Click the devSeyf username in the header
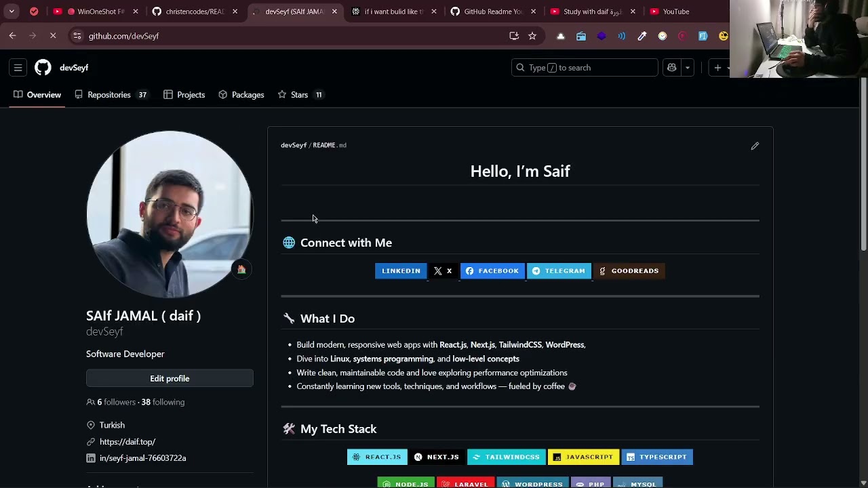 point(74,68)
